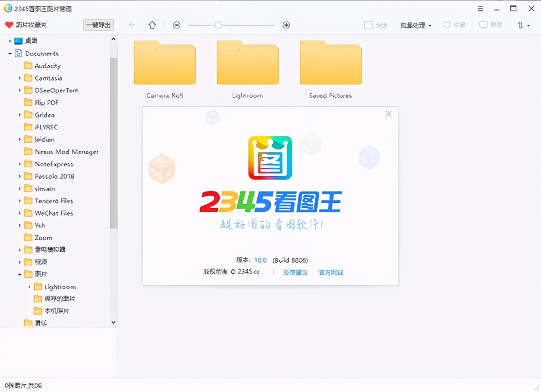Zoom in using the plus icon
The image size is (541, 392).
[286, 25]
